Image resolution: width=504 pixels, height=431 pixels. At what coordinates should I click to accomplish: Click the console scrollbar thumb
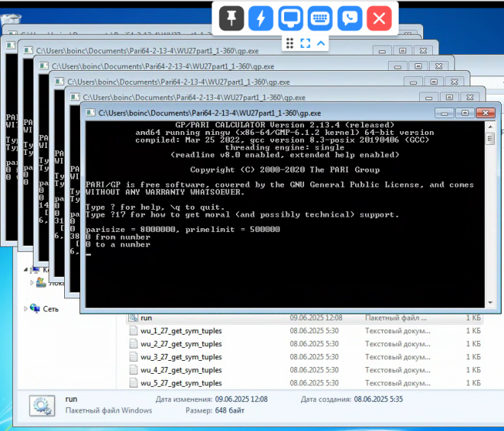click(x=490, y=139)
